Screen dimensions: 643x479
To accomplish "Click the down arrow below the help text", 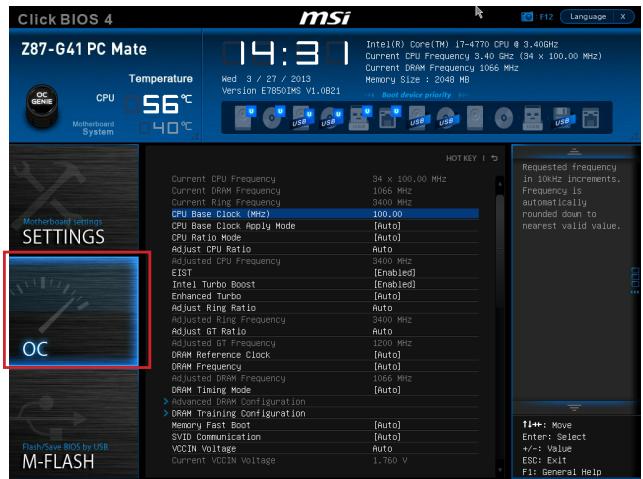I will pos(574,408).
